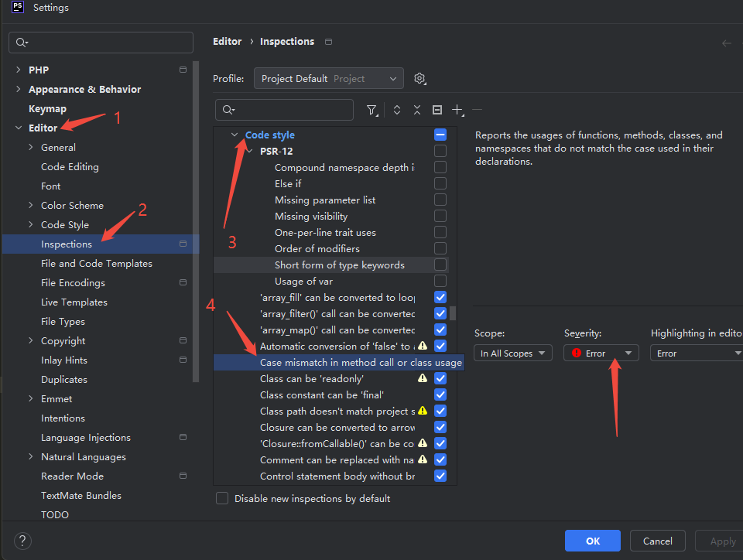Click the inspection list scrollbar thumb
Screen dimensions: 743x560
(453, 313)
